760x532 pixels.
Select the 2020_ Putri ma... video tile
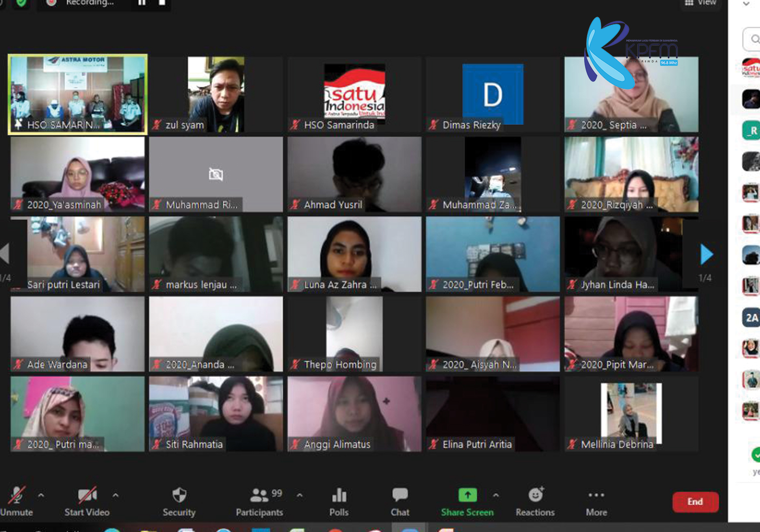click(78, 414)
